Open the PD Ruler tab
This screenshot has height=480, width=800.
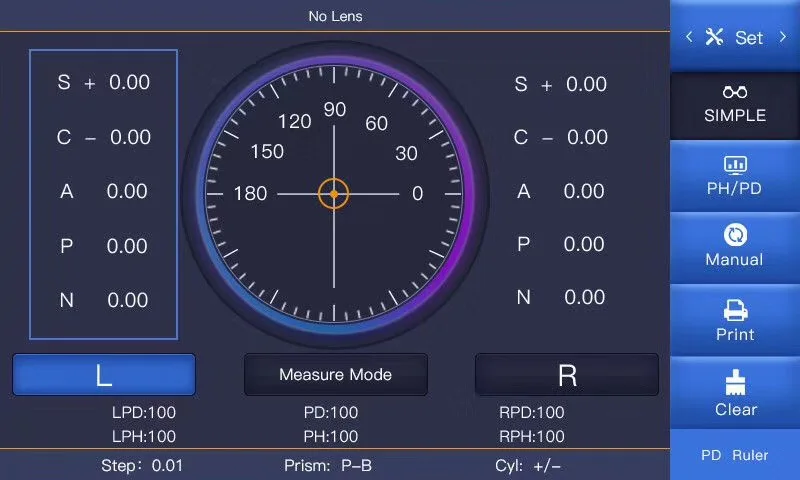coord(735,455)
